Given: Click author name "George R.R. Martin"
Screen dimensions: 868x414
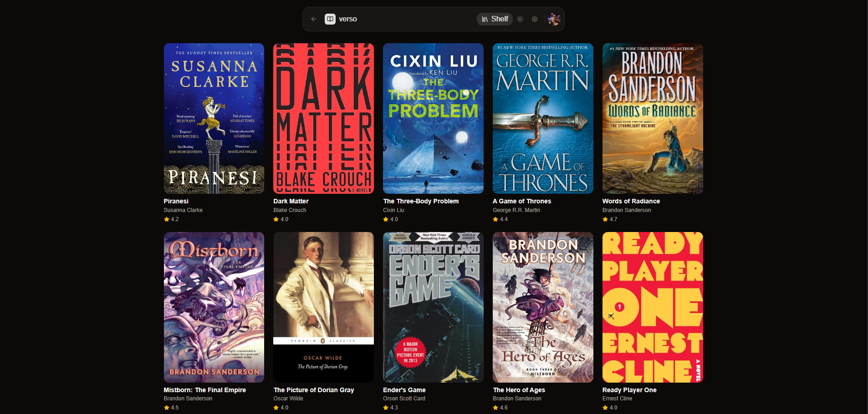Looking at the screenshot, I should (x=516, y=210).
